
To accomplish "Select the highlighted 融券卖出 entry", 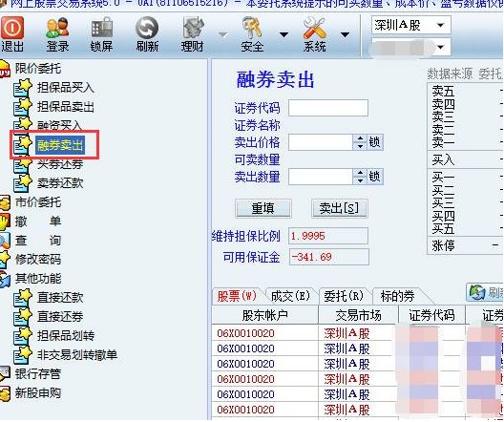I will (60, 145).
